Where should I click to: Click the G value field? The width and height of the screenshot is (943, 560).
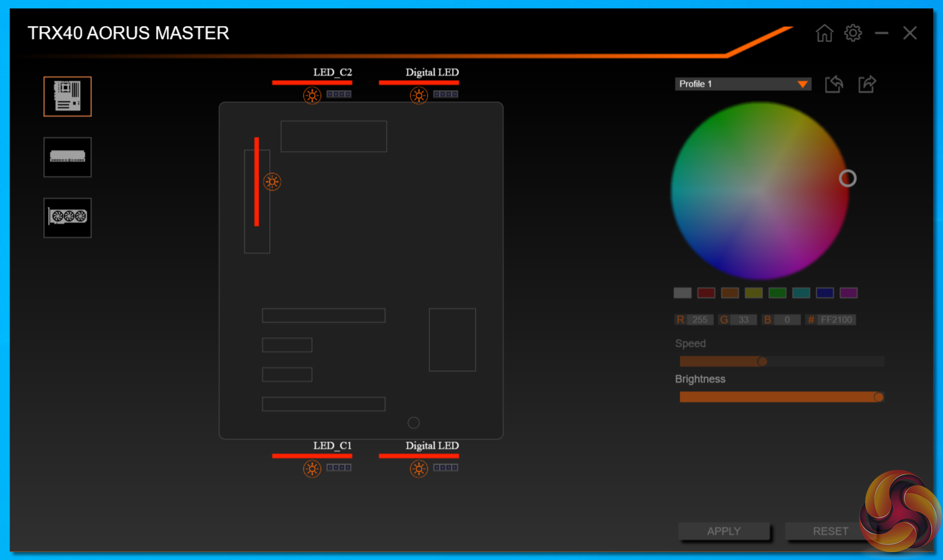pyautogui.click(x=744, y=320)
